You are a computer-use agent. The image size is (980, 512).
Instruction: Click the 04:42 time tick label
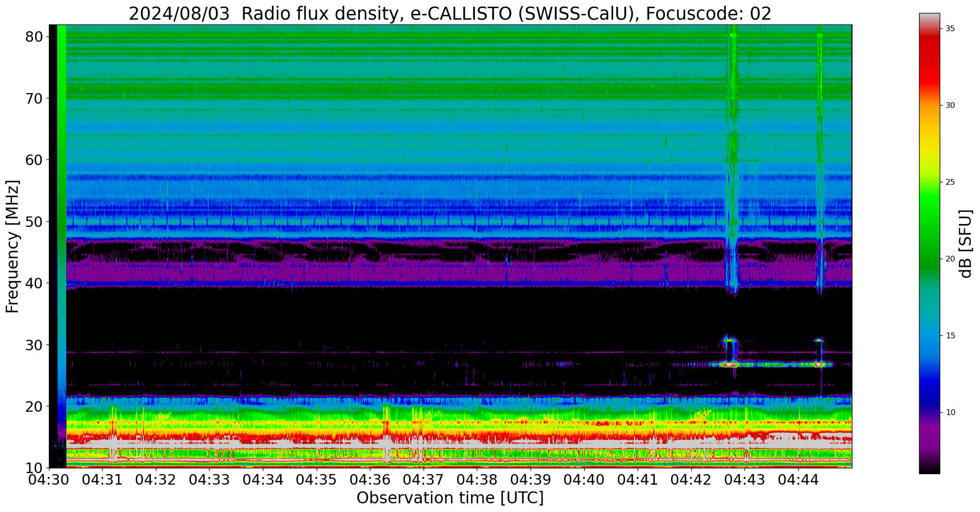tap(691, 480)
